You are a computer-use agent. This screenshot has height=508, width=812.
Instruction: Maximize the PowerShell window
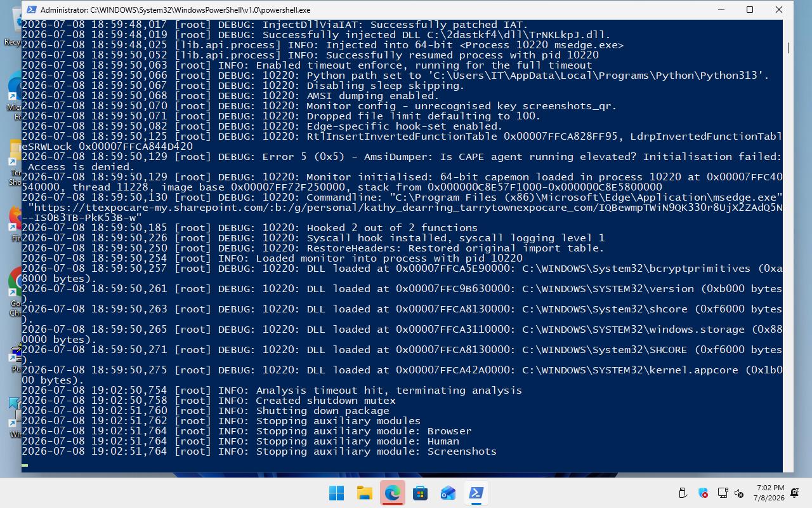[x=750, y=10]
